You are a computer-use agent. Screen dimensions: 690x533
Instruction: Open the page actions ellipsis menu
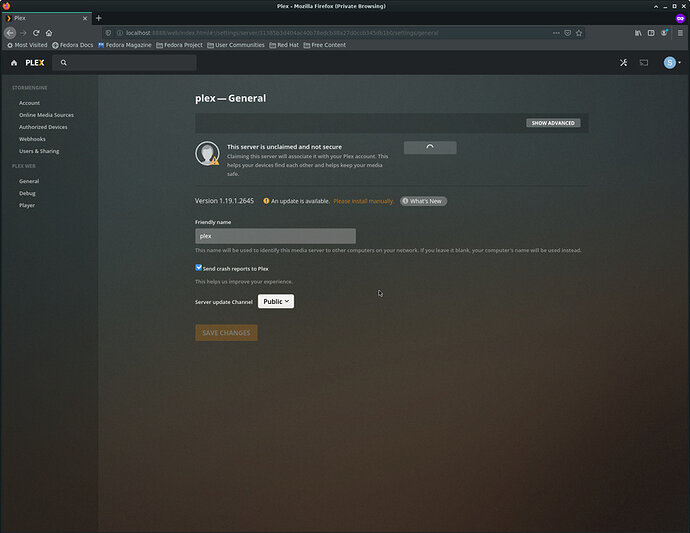coord(556,33)
